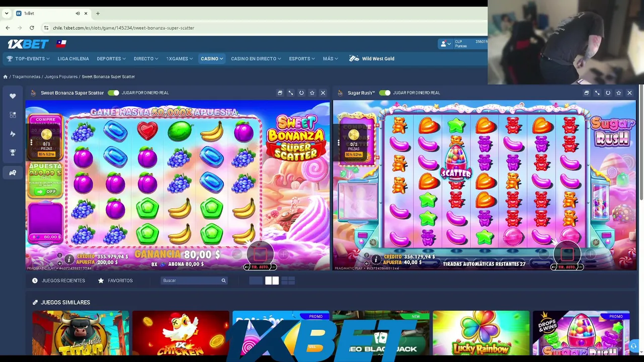Select the two-game split layout option
Image resolution: width=644 pixels, height=362 pixels.
[x=272, y=281]
